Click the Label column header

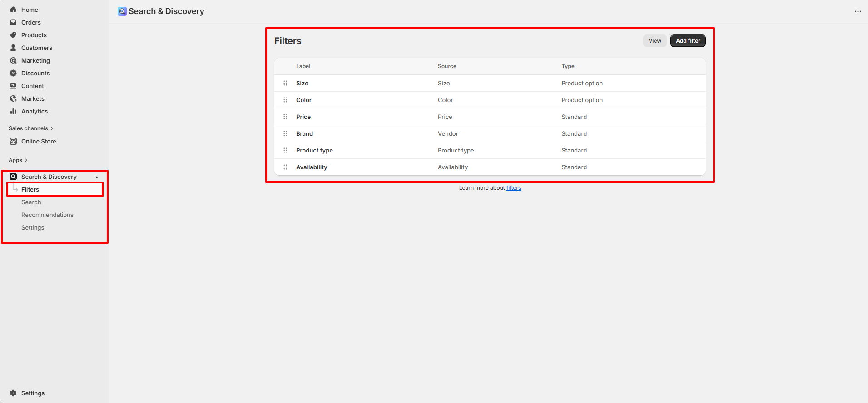click(x=303, y=66)
